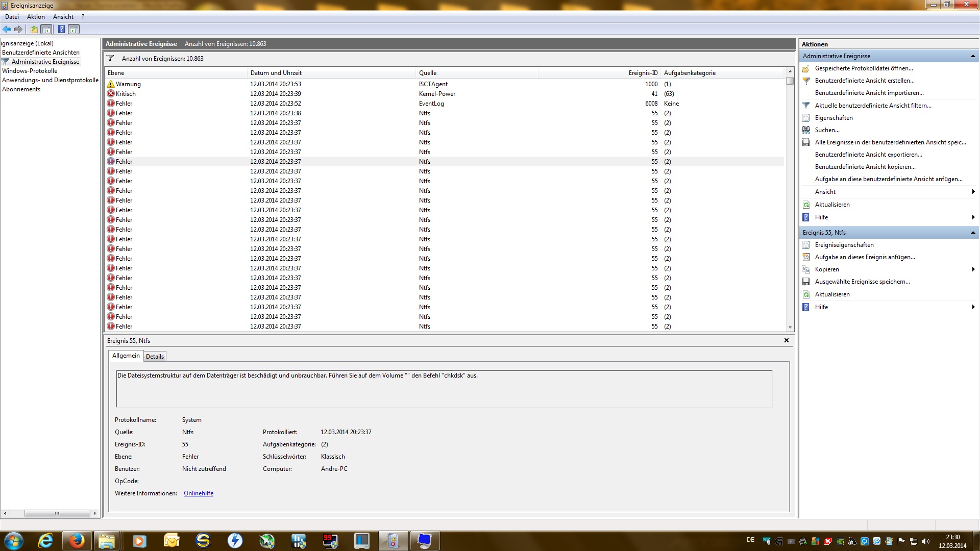Viewport: 980px width, 551px height.
Task: Click the Onlinehilfe link
Action: pos(199,493)
